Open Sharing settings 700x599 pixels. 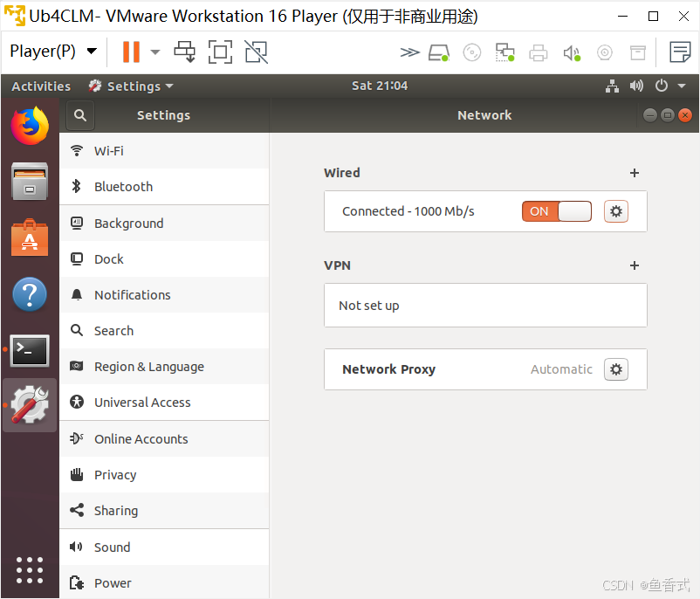(x=164, y=511)
